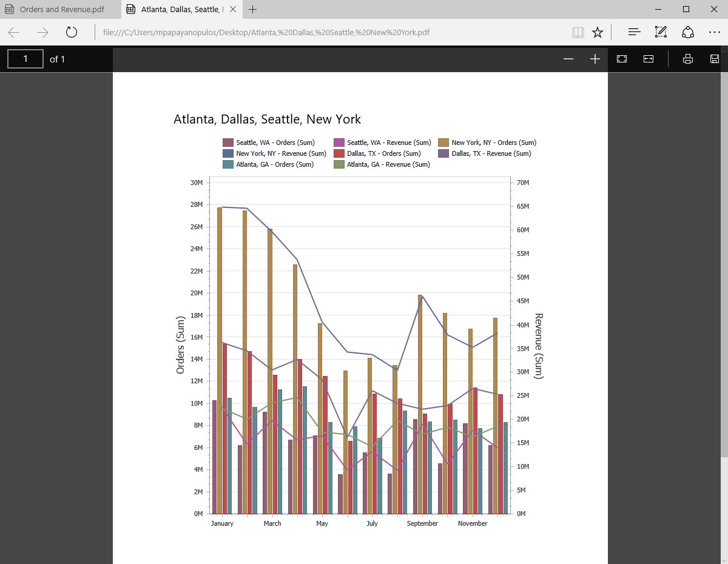Print the PDF document
The image size is (728, 564).
click(688, 59)
